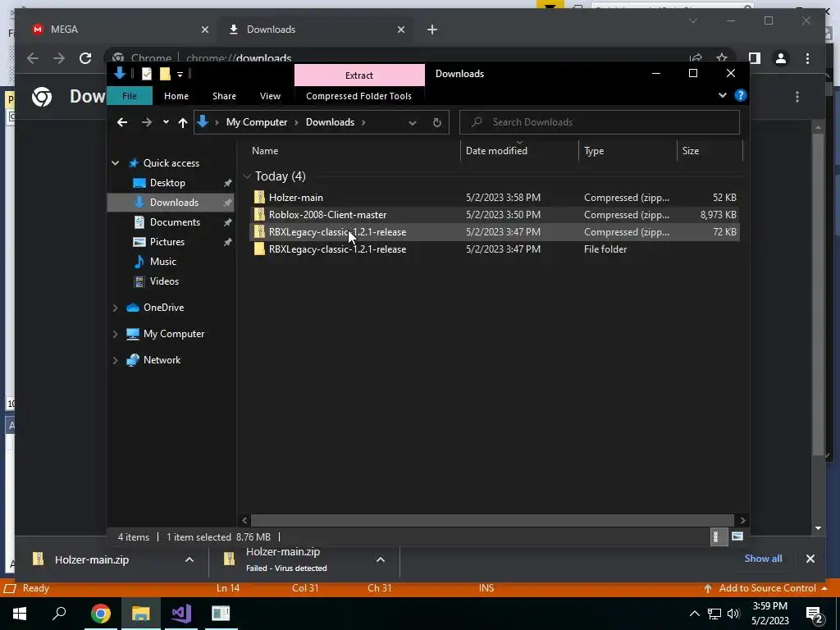This screenshot has height=630, width=840.
Task: Refresh the Downloads folder view
Action: pyautogui.click(x=436, y=123)
